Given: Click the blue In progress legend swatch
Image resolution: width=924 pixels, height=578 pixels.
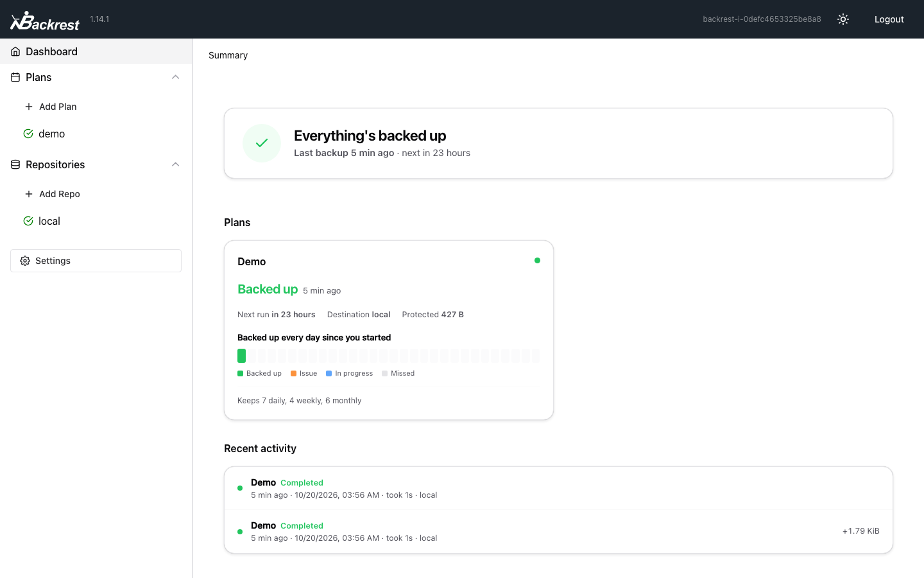Looking at the screenshot, I should 329,373.
